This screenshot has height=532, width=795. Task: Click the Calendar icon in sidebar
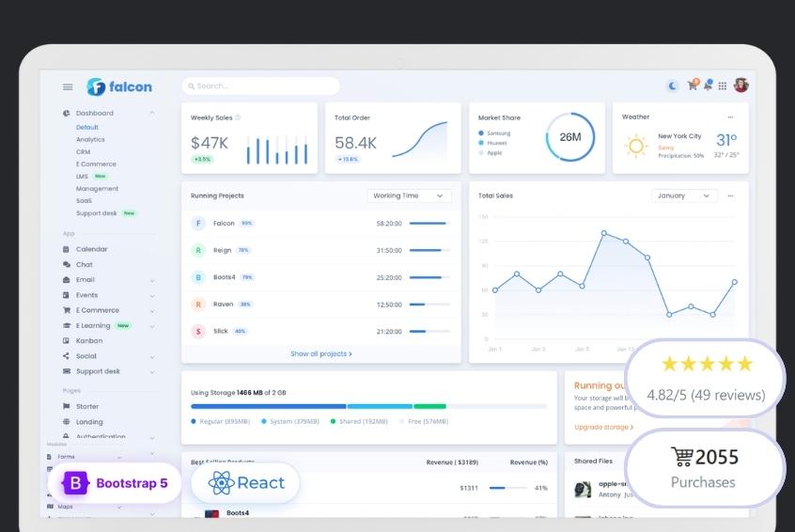[66, 249]
